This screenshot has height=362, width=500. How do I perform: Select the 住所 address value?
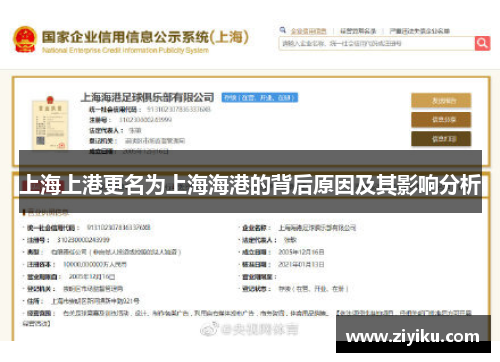95,301
